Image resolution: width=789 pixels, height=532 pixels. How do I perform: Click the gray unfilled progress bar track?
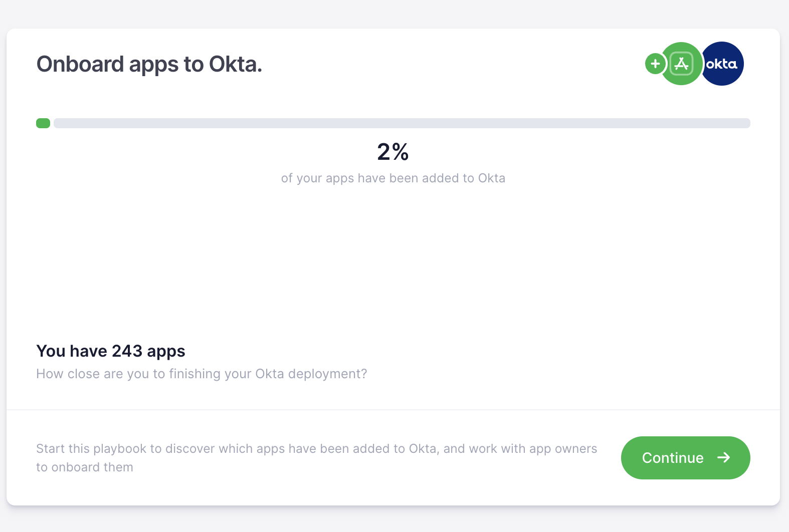[x=402, y=123]
